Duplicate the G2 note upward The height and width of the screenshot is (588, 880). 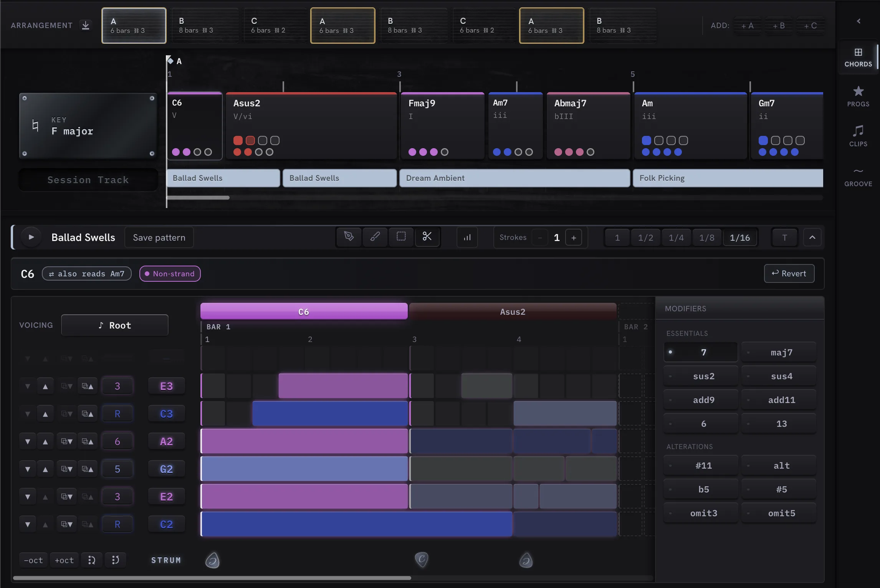click(88, 469)
